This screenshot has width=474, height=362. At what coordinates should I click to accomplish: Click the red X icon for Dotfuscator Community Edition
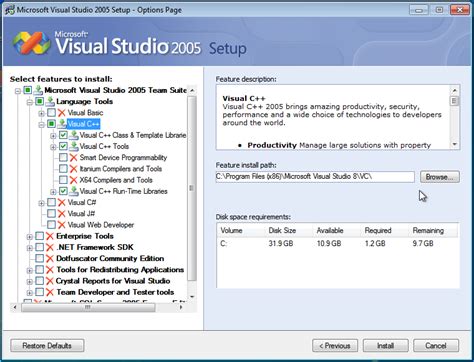coord(50,258)
